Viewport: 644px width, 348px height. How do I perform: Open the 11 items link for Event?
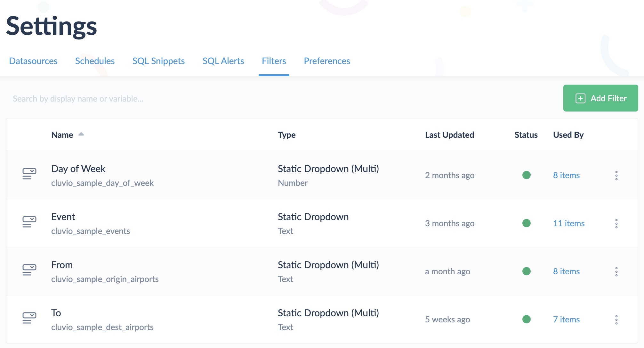coord(569,223)
